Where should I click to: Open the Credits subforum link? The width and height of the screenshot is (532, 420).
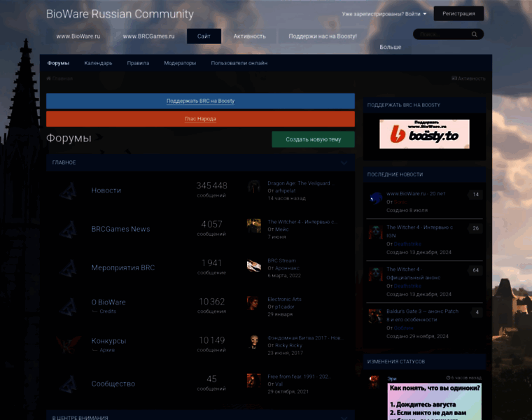108,311
